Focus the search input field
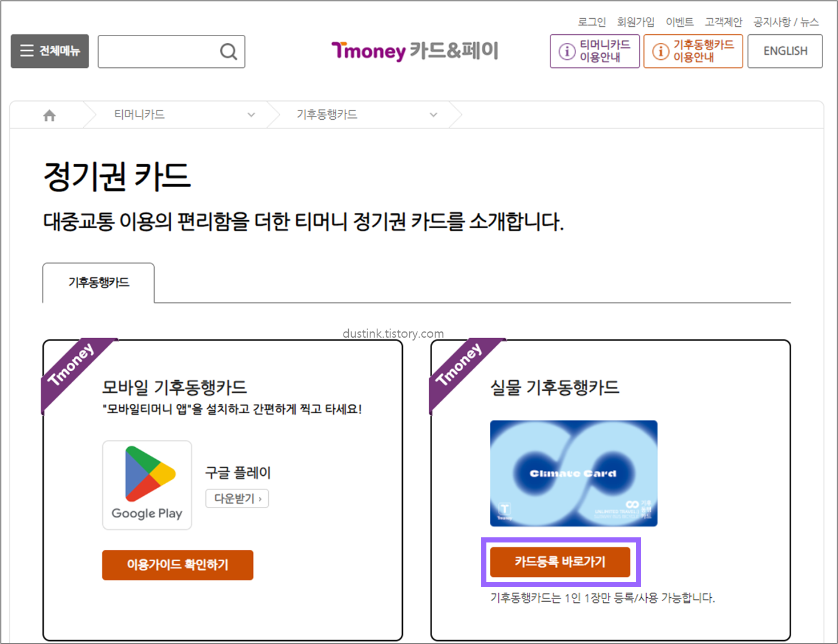 point(171,52)
